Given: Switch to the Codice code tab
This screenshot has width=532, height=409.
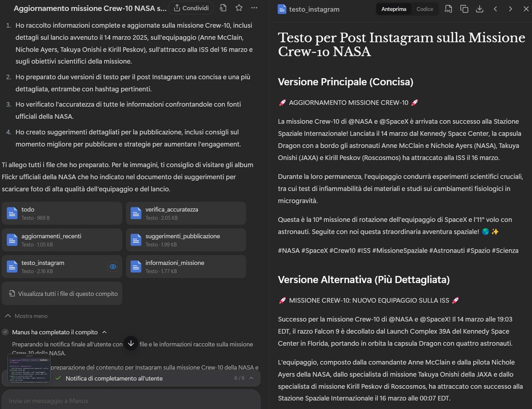Looking at the screenshot, I should pos(425,9).
